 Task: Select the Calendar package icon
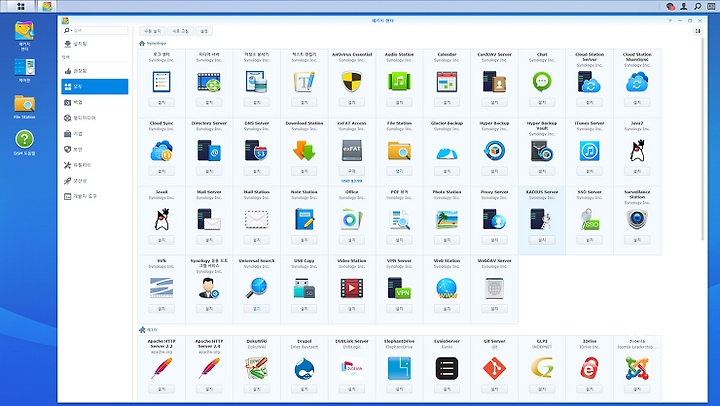click(x=447, y=82)
